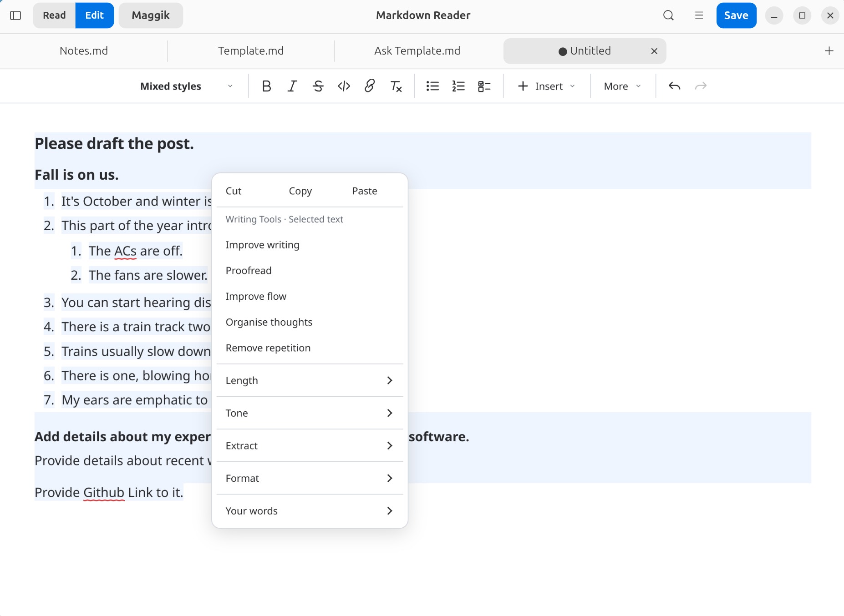Click Cut in context menu
Screen dimensions: 844x616
(234, 191)
